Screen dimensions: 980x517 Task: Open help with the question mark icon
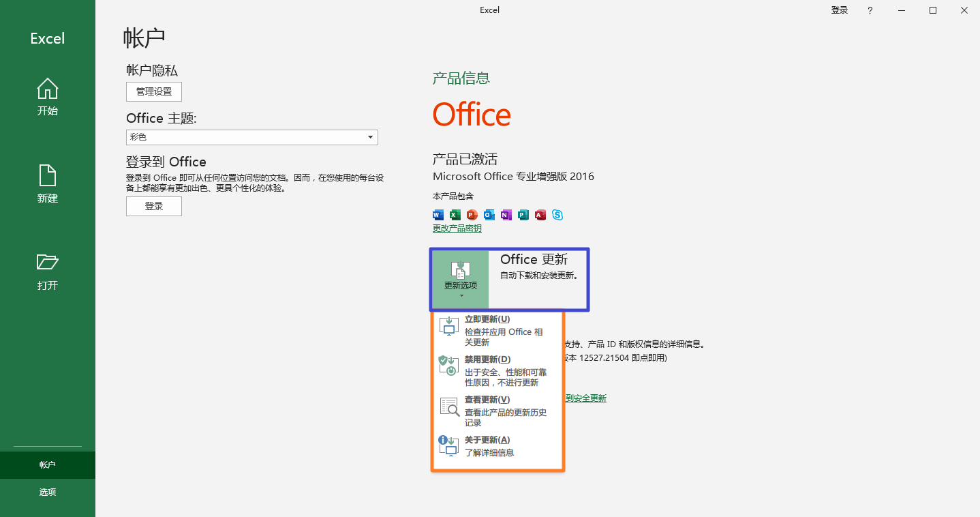870,10
